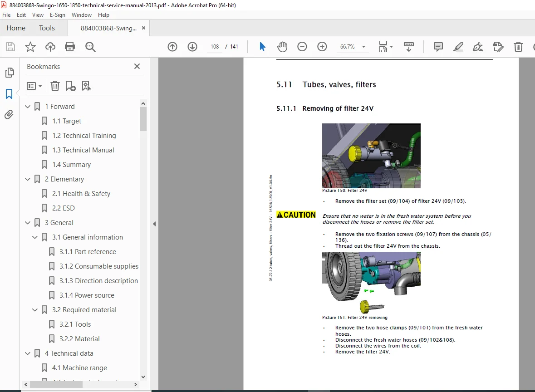Image resolution: width=535 pixels, height=392 pixels.
Task: Collapse 3.1 General information bookmark
Action: pyautogui.click(x=35, y=237)
